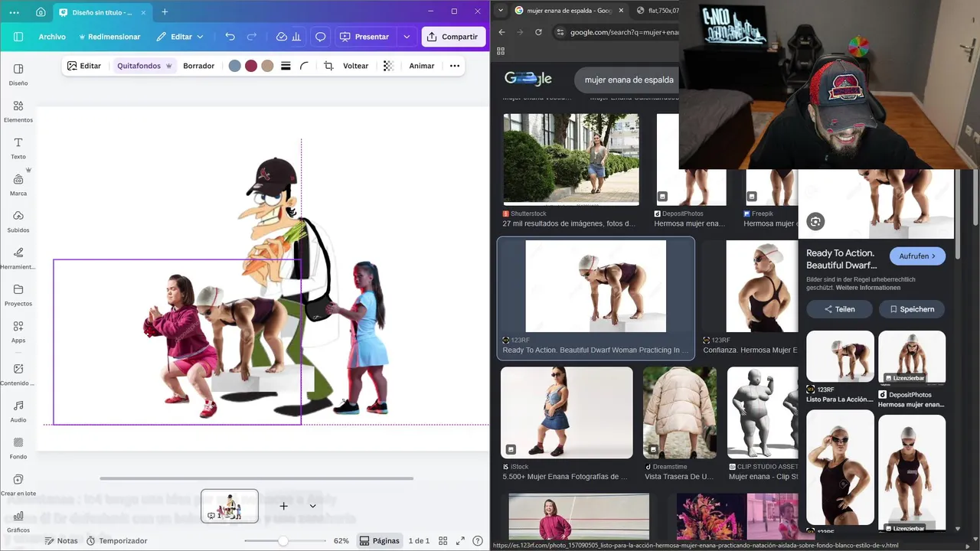
Task: Click the Speichern button in Google preview
Action: click(912, 309)
